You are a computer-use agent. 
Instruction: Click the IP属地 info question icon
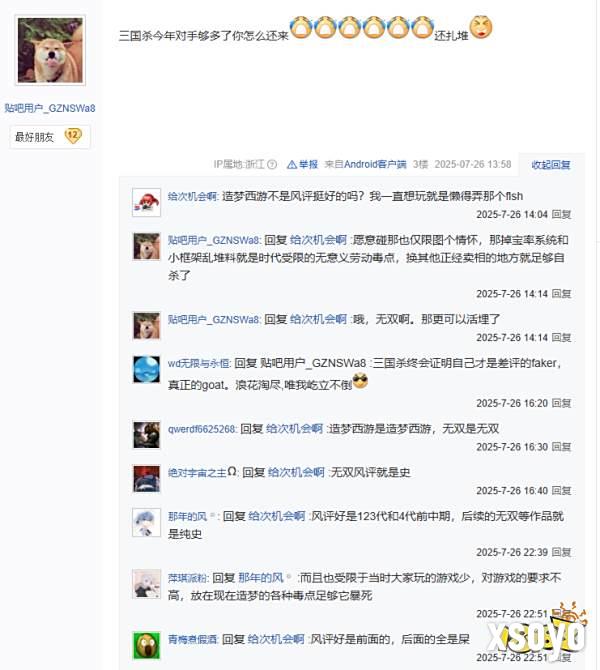coord(272,165)
